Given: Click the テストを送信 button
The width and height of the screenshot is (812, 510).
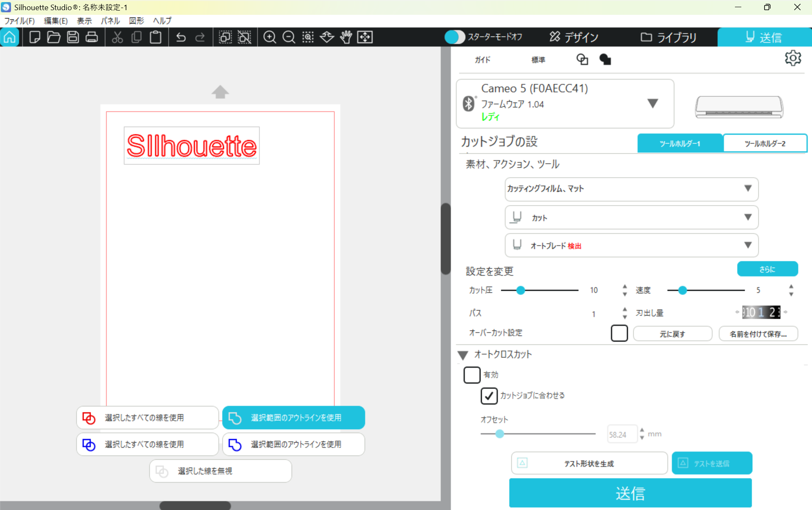Looking at the screenshot, I should (x=712, y=463).
